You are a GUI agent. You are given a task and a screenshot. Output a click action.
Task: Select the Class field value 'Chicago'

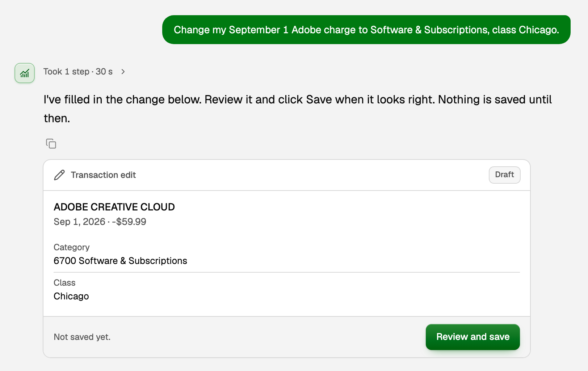(x=71, y=296)
